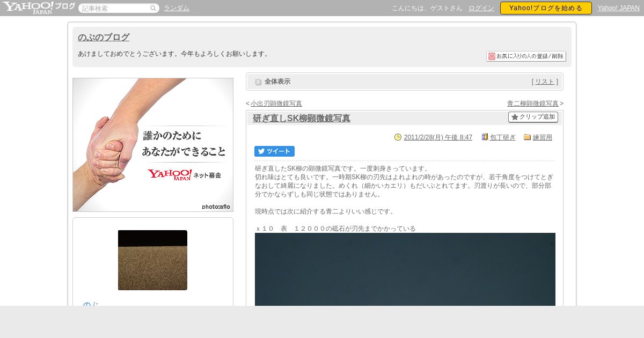Open のぶのブログ title link
Screen dimensions: 644x338
click(104, 38)
